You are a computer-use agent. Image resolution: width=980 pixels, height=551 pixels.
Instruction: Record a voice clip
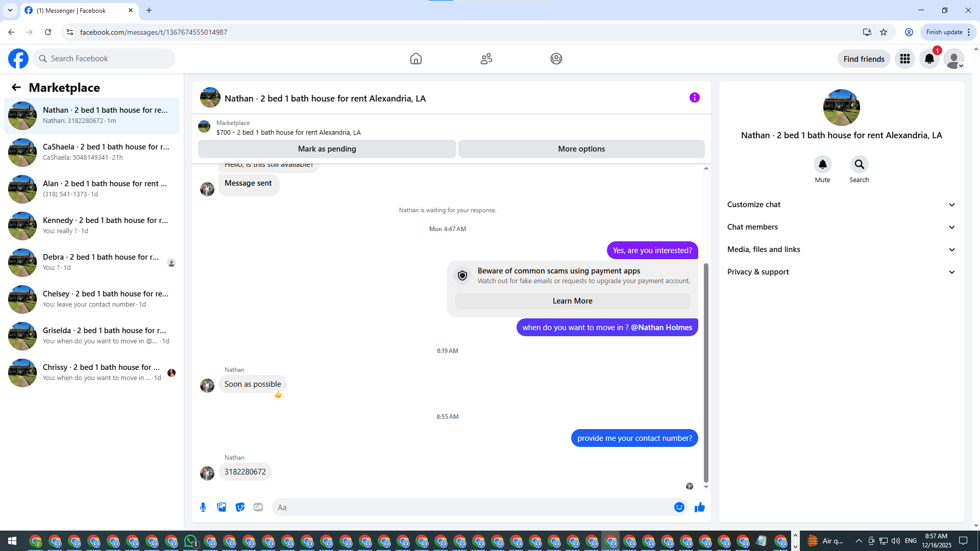click(203, 507)
